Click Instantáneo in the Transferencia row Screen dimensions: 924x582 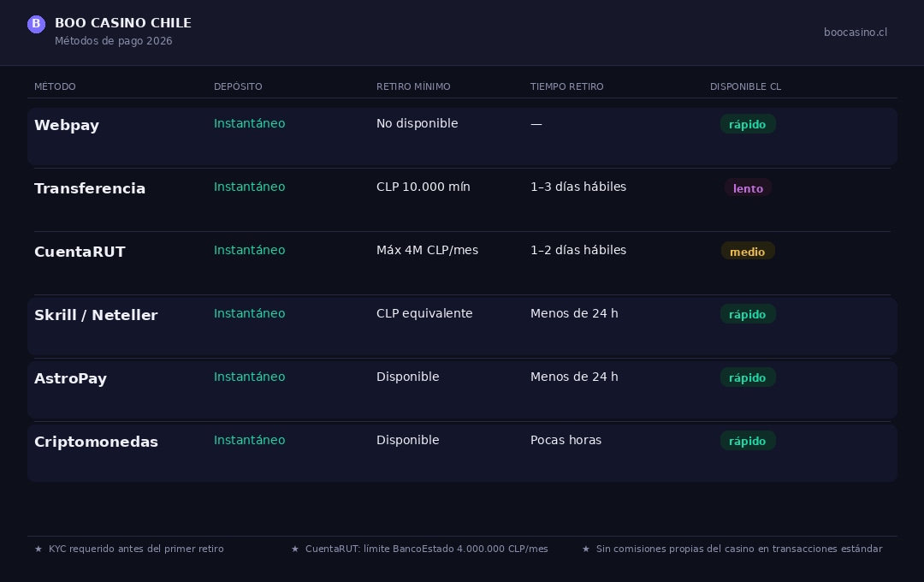(249, 187)
